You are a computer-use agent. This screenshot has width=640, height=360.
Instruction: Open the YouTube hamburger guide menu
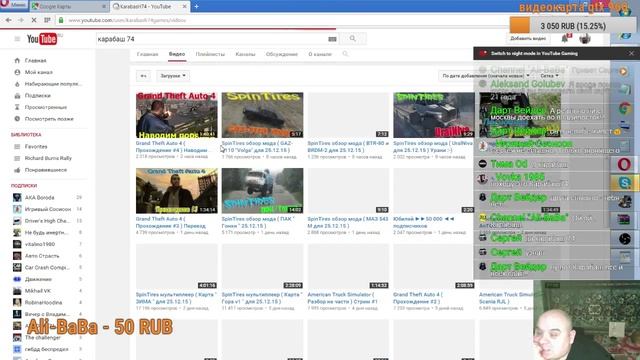[x=17, y=39]
